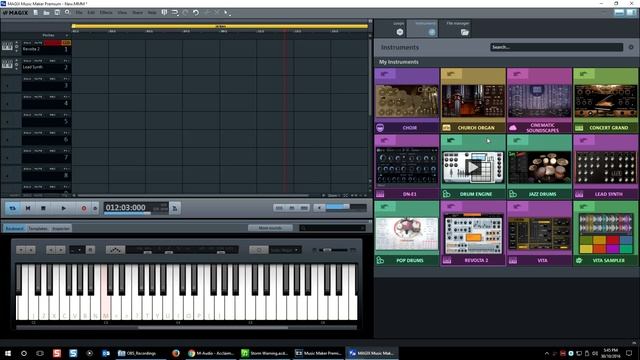The image size is (640, 360).
Task: Select the Church Organ instrument
Action: [473, 100]
